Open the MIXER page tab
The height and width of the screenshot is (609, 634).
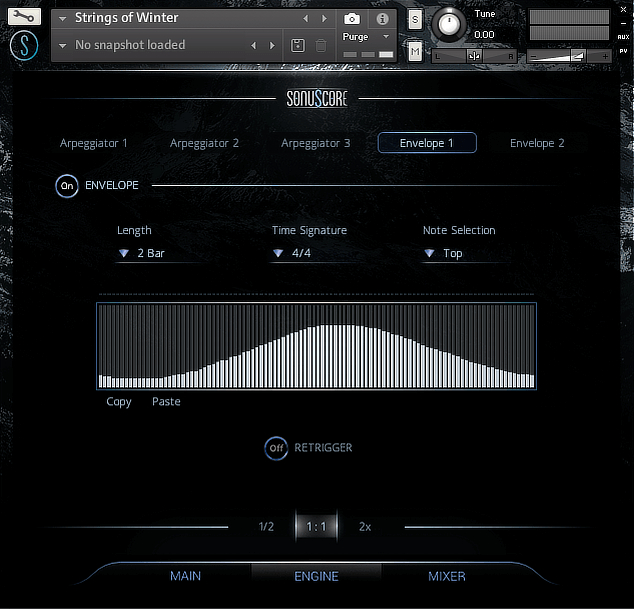[x=447, y=576]
